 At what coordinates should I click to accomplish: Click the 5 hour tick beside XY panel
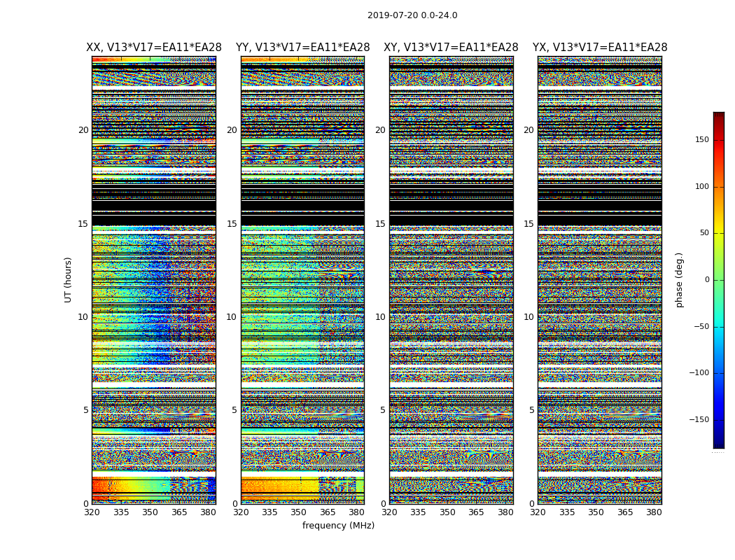click(384, 410)
